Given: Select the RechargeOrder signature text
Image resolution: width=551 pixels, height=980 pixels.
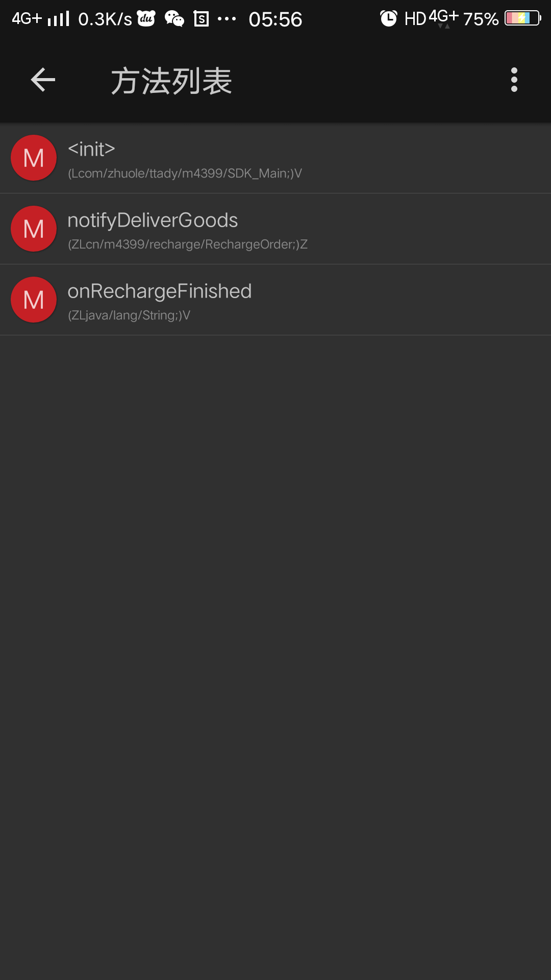Looking at the screenshot, I should point(188,244).
